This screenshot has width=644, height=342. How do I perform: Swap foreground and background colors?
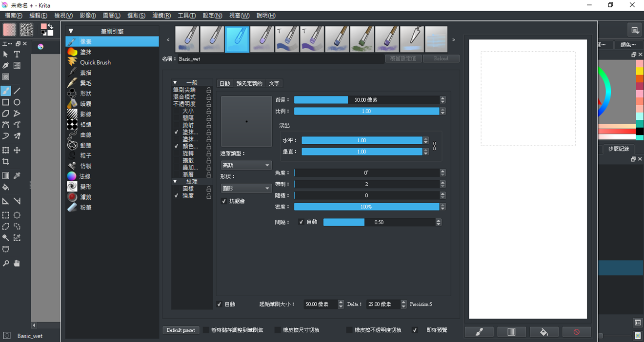click(50, 26)
